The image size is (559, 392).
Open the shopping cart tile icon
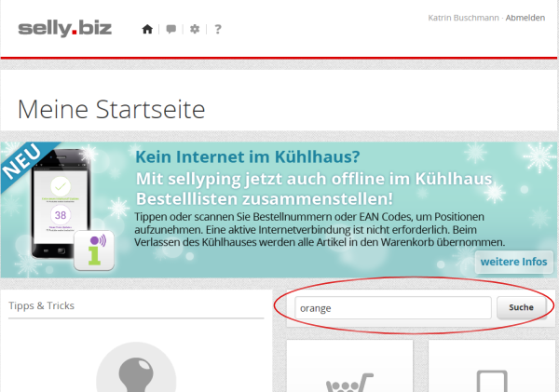coord(349,383)
